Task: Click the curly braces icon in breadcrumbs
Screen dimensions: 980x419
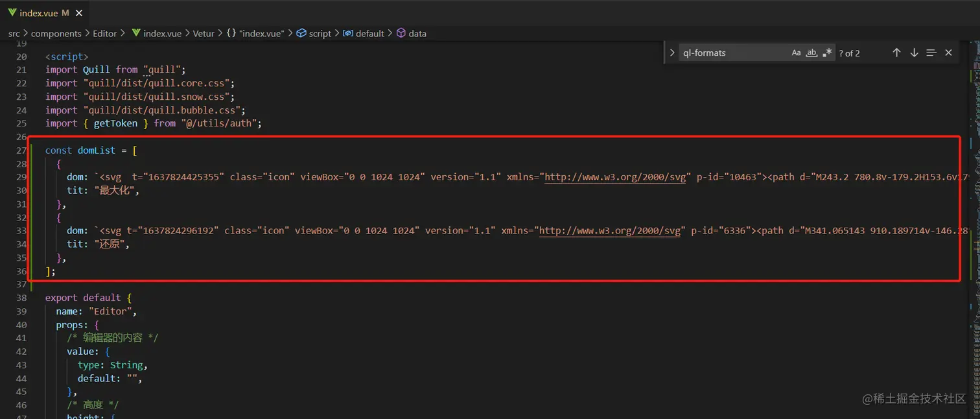Action: click(x=231, y=33)
